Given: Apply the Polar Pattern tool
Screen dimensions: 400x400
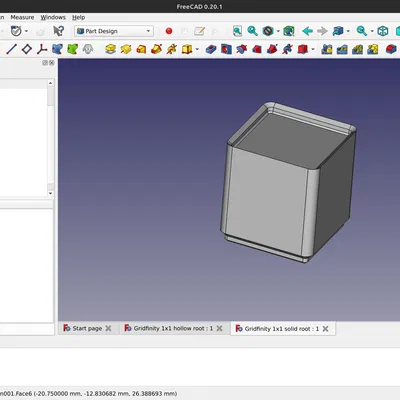Looking at the screenshot, I should coord(357,49).
